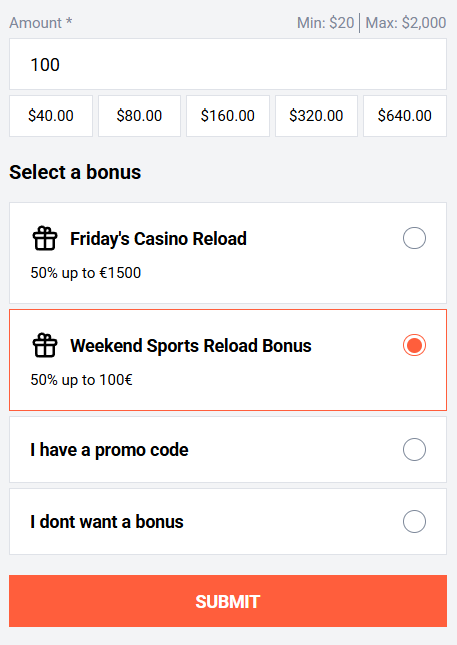Select the Friday's Casino Reload radio button

pos(414,238)
